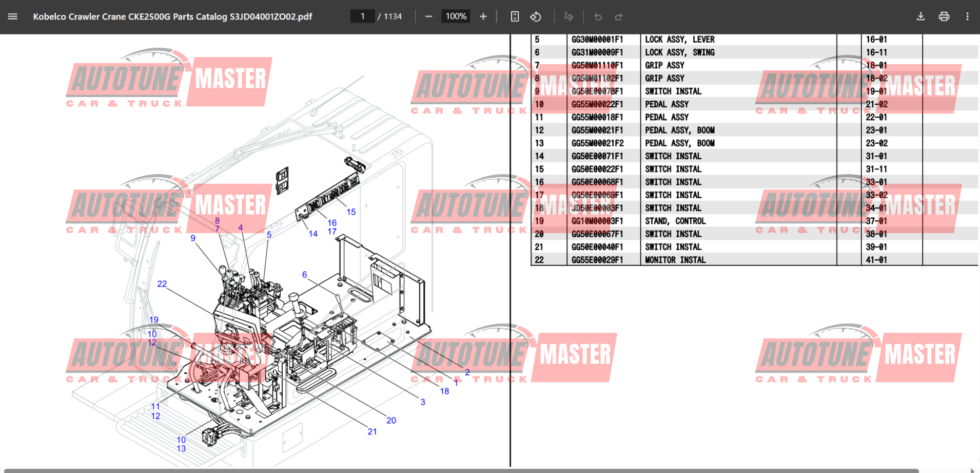Image resolution: width=980 pixels, height=473 pixels.
Task: Open the more actions three-dot menu
Action: coord(967,16)
